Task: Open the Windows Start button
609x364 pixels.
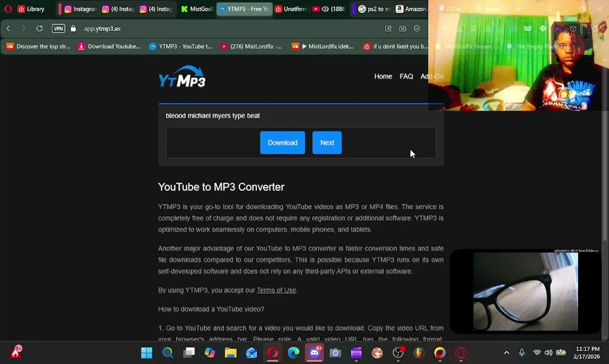Action: click(x=147, y=353)
